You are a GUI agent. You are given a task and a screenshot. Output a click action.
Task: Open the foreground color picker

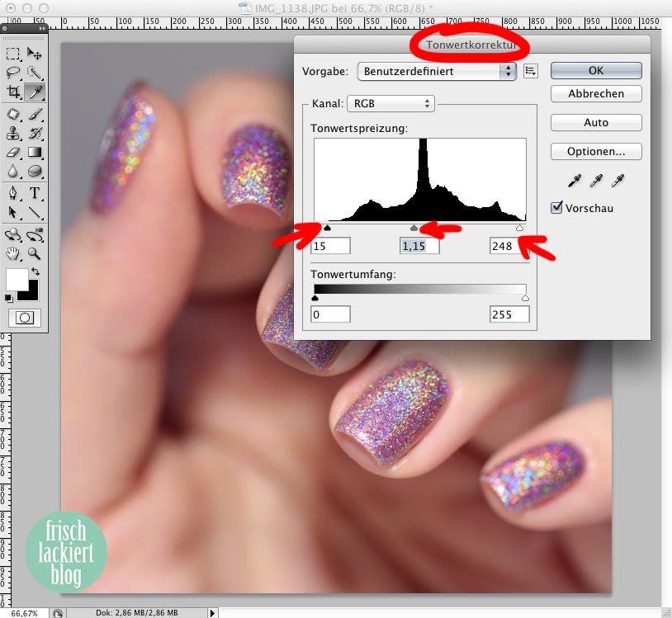[x=17, y=280]
